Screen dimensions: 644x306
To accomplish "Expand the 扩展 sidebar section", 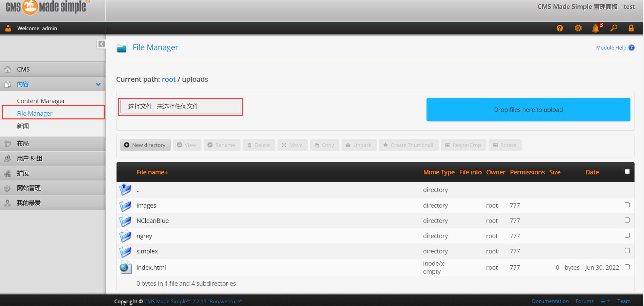I will point(53,173).
